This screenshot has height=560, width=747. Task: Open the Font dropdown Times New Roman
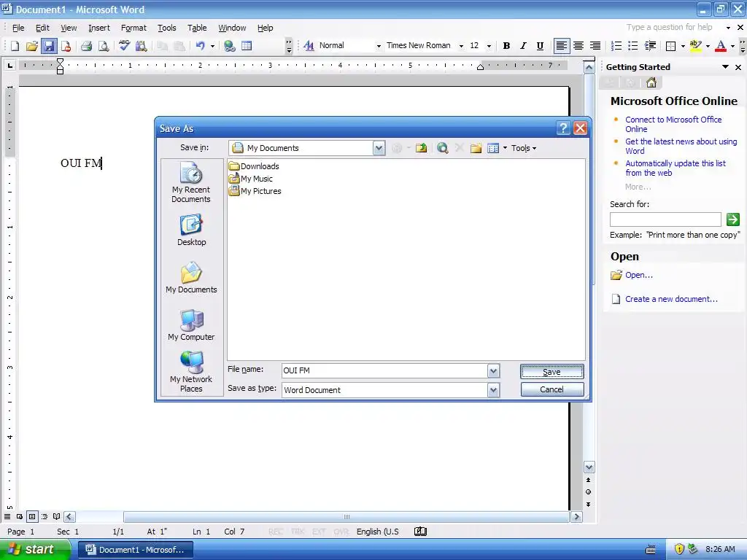click(x=461, y=46)
